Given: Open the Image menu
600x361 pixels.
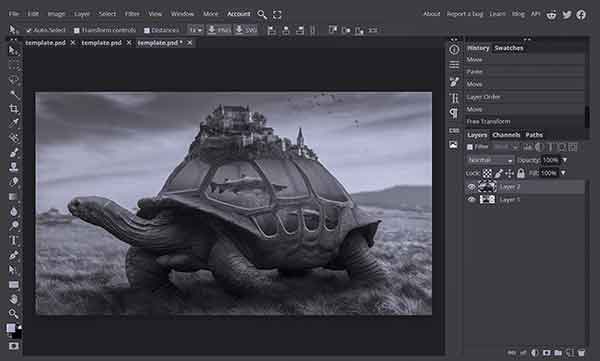Looking at the screenshot, I should point(56,14).
